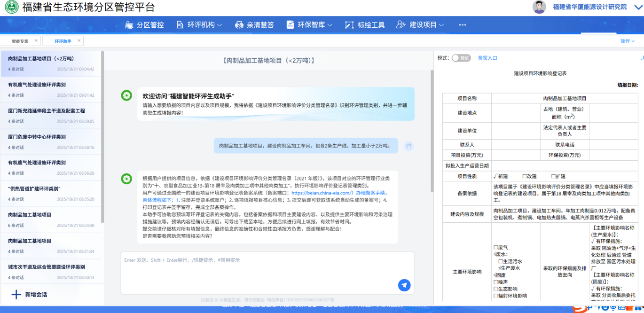This screenshot has height=313, width=644.
Task: Open the 操作 dropdown on the right
Action: (627, 41)
